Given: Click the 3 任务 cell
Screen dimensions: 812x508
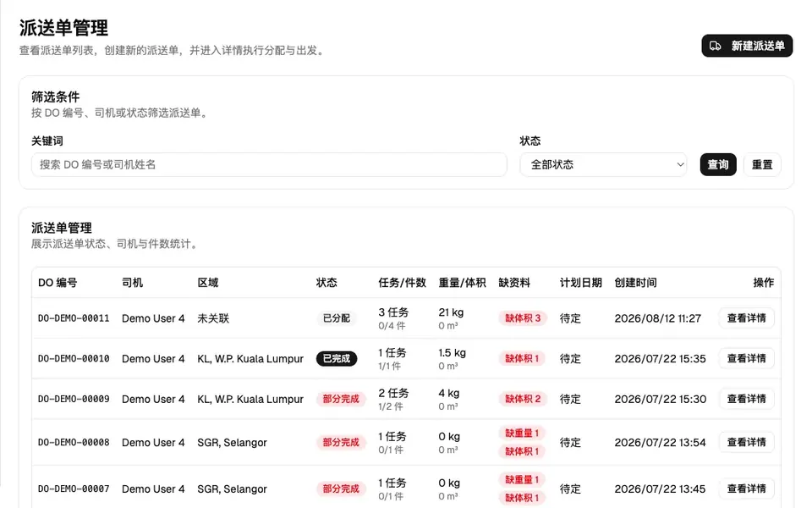Looking at the screenshot, I should (x=393, y=312).
